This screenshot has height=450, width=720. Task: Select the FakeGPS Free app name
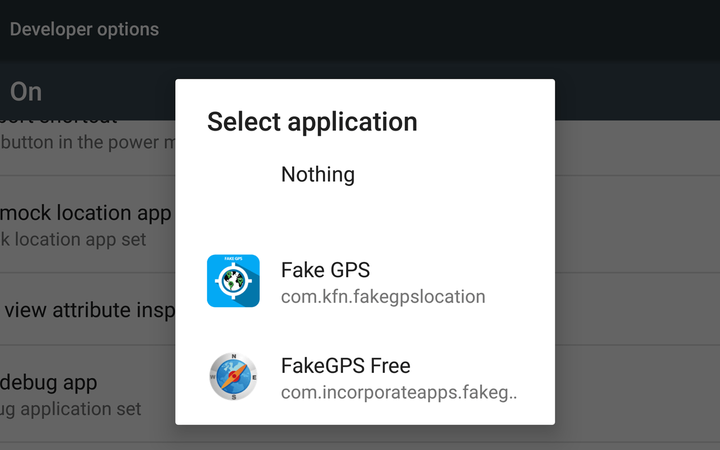point(345,366)
